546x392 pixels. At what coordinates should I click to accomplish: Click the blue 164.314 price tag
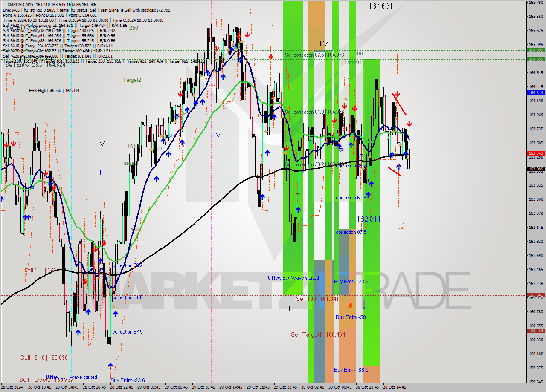coord(536,92)
